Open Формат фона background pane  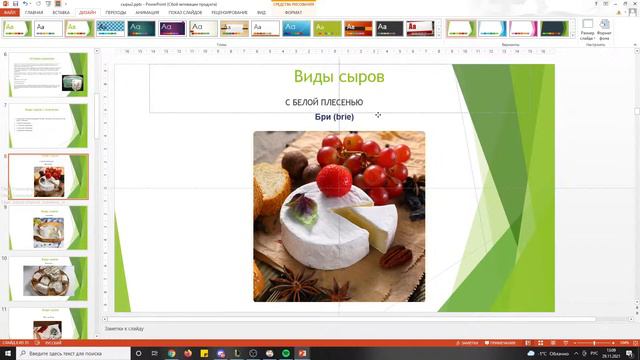(604, 29)
